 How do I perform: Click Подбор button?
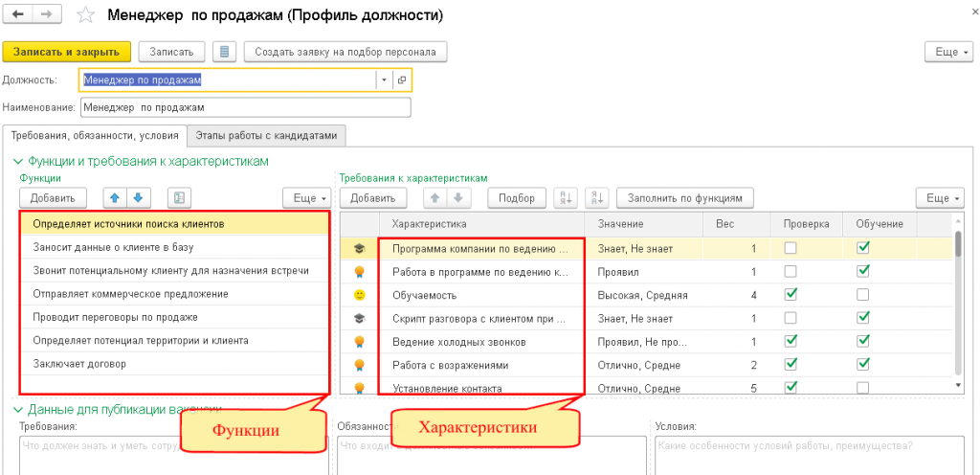pos(516,198)
